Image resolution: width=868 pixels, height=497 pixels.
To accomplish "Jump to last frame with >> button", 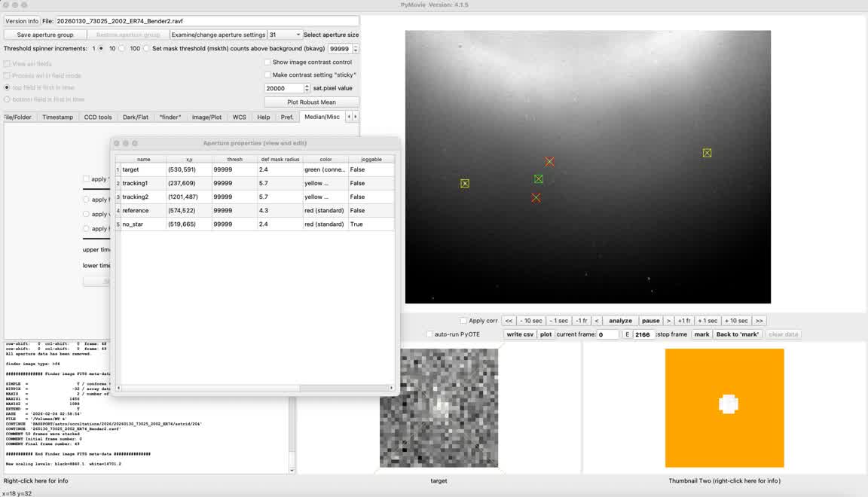I will (x=759, y=321).
